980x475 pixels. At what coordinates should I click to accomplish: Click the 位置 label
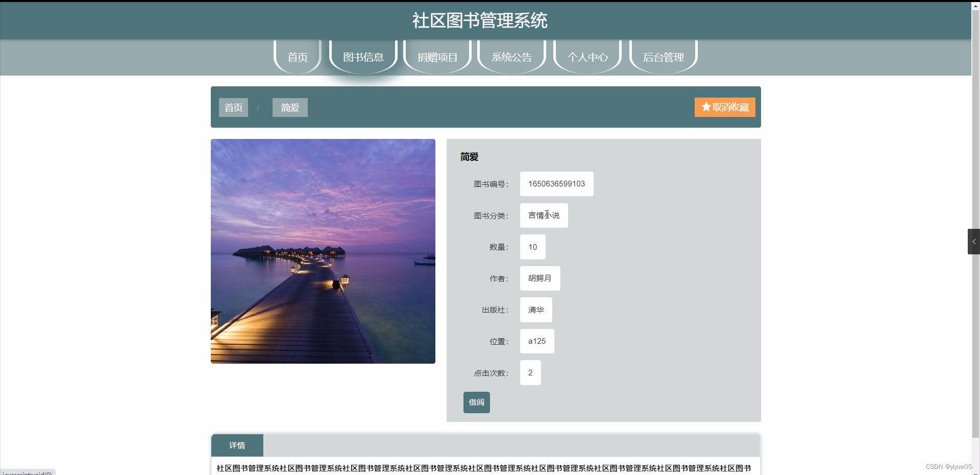[499, 342]
